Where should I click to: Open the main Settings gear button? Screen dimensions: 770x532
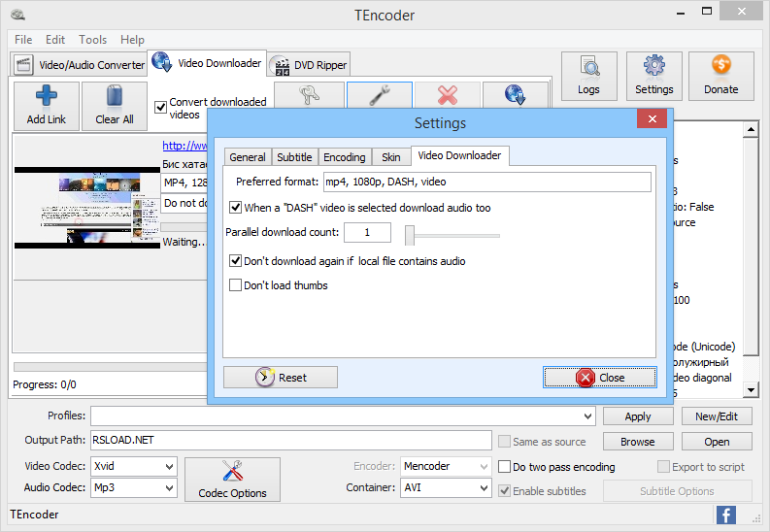[653, 76]
